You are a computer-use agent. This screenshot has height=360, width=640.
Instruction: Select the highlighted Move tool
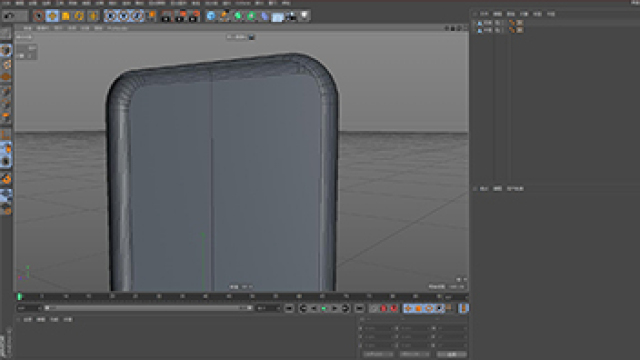point(52,16)
